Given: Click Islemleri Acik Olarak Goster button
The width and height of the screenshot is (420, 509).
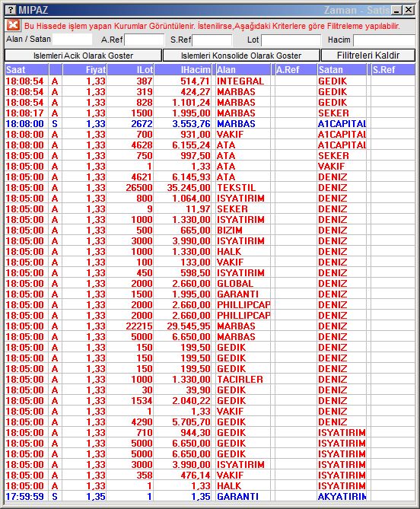Looking at the screenshot, I should (83, 56).
